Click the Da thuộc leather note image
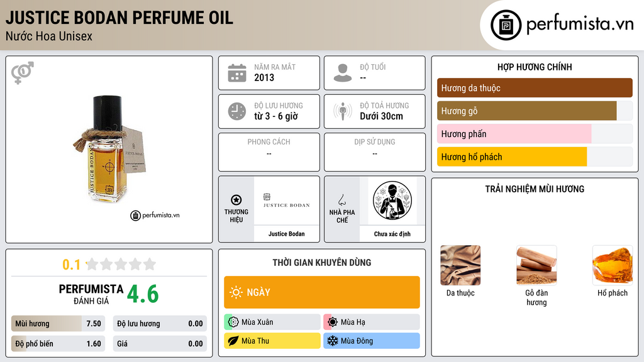Image resolution: width=644 pixels, height=362 pixels. (x=460, y=265)
